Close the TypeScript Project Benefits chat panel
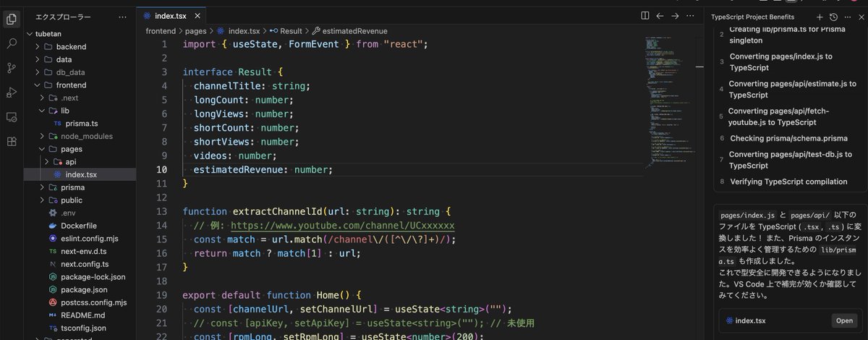The image size is (868, 340). (x=861, y=16)
